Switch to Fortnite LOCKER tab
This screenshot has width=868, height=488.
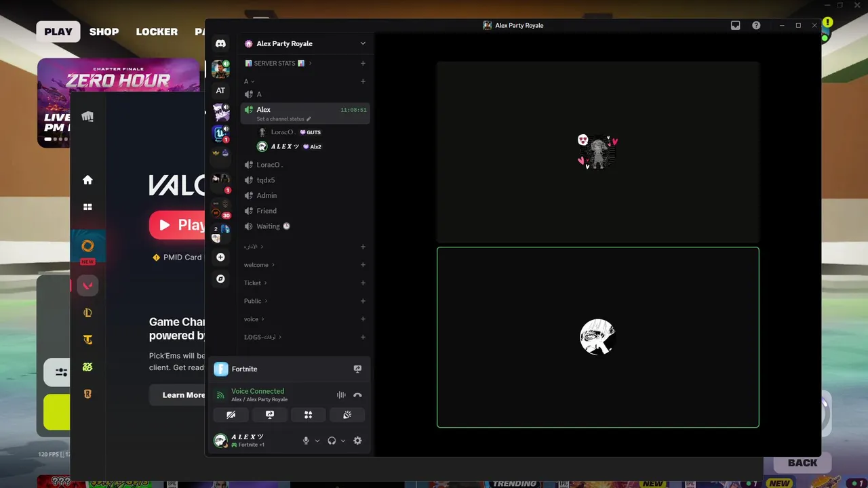point(157,31)
